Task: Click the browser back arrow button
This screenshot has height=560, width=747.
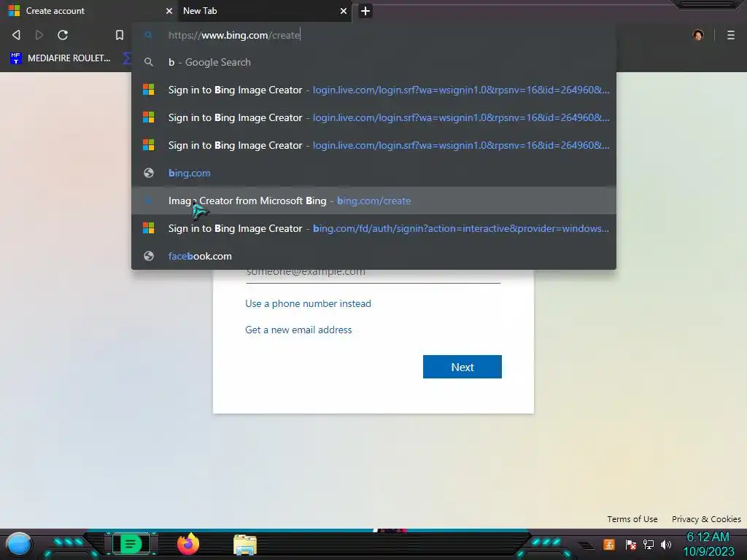Action: point(16,35)
